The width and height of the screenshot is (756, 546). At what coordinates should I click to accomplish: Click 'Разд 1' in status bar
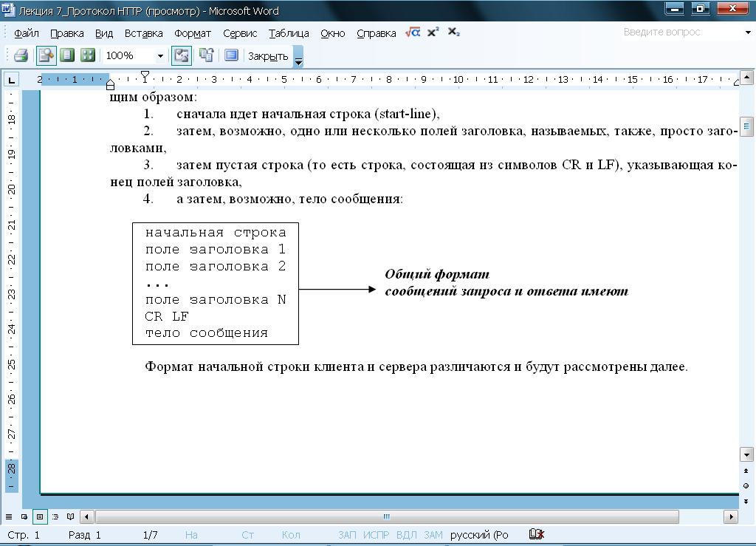85,535
